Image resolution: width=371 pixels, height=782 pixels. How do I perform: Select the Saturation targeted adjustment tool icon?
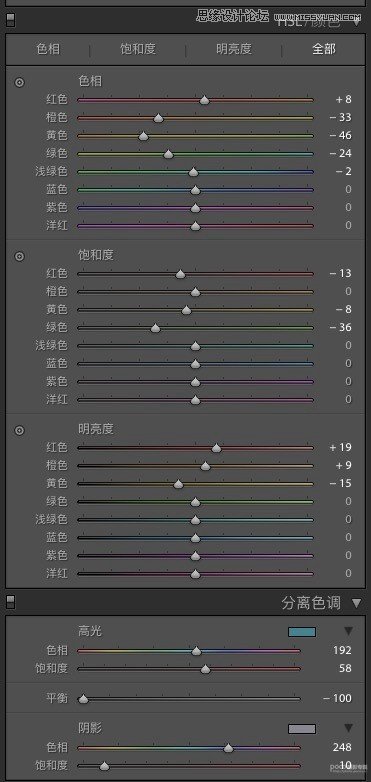(19, 256)
